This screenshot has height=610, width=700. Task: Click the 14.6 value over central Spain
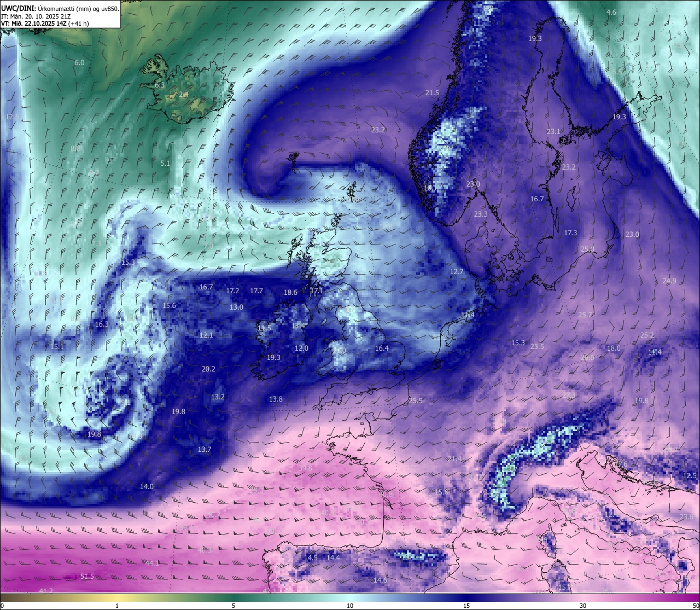coord(380,580)
